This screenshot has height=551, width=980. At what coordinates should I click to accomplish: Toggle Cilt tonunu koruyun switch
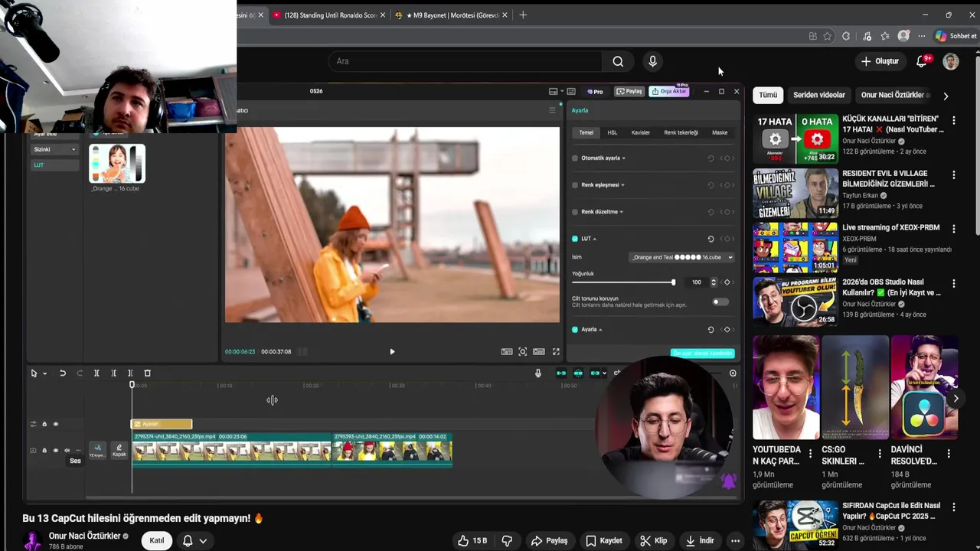tap(720, 302)
